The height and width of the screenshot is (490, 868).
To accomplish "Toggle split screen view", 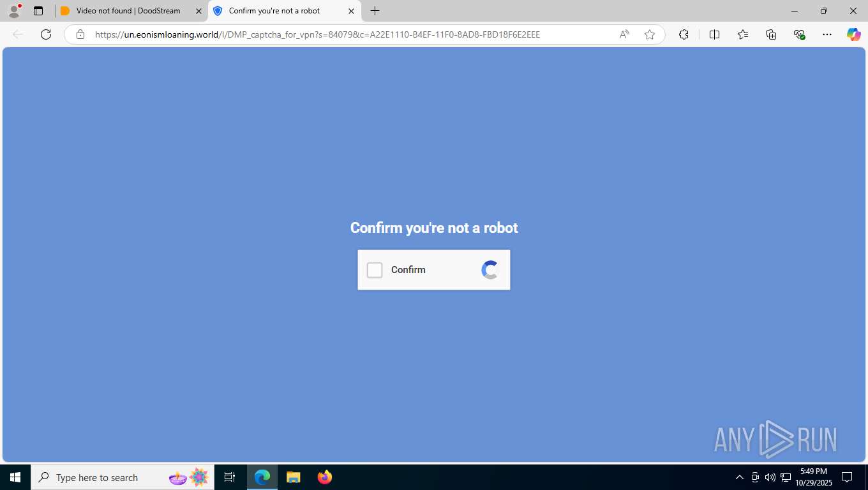I will 715,34.
